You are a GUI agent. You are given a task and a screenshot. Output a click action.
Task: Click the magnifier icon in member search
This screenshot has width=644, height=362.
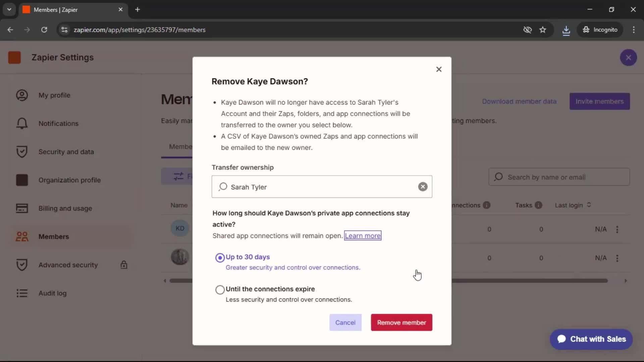coord(498,177)
